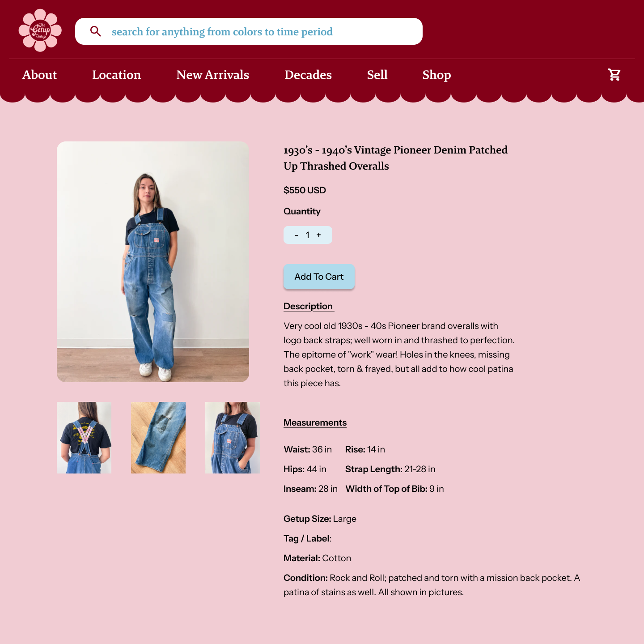Click the Description heading

click(308, 307)
